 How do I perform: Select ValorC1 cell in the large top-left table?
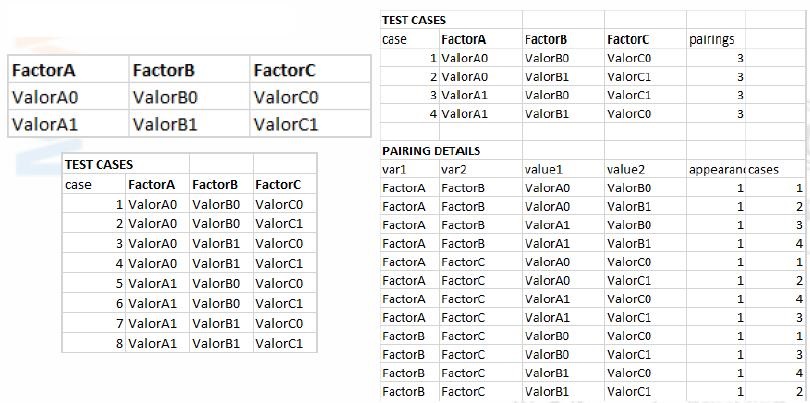pyautogui.click(x=285, y=125)
